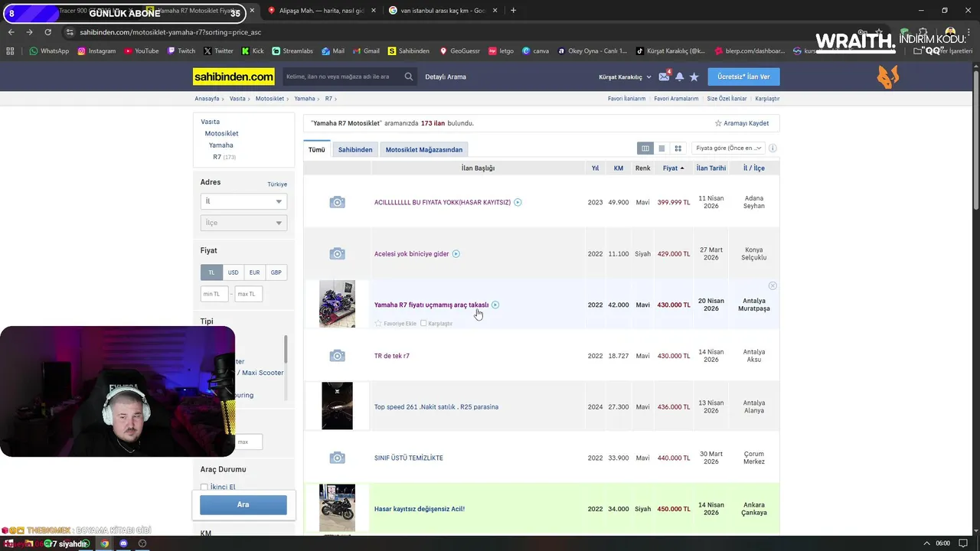Click camera placeholder of TR de tek r7
The height and width of the screenshot is (551, 980).
[337, 356]
